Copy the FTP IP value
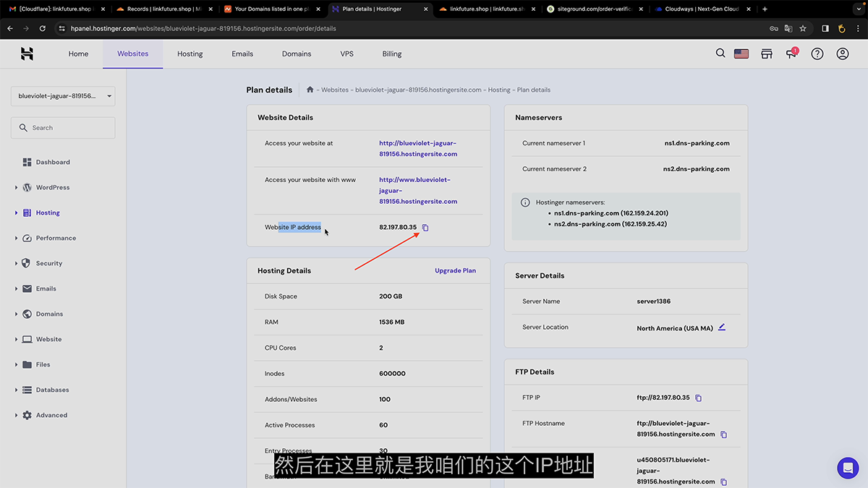This screenshot has height=488, width=868. pos(698,398)
